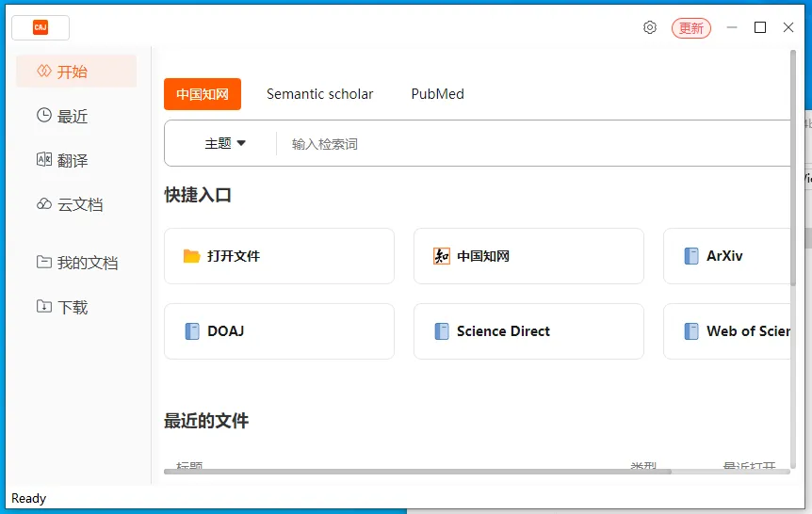The width and height of the screenshot is (812, 514).
Task: Click the horizontal scrollbar at the bottom
Action: point(417,472)
